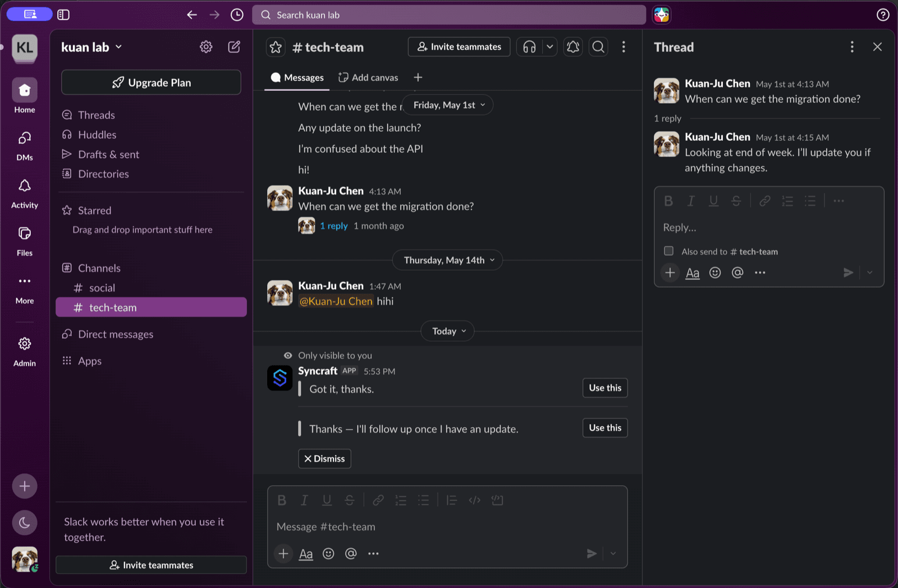Screen dimensions: 898x588
Task: Click the thread Reply input field
Action: (769, 228)
